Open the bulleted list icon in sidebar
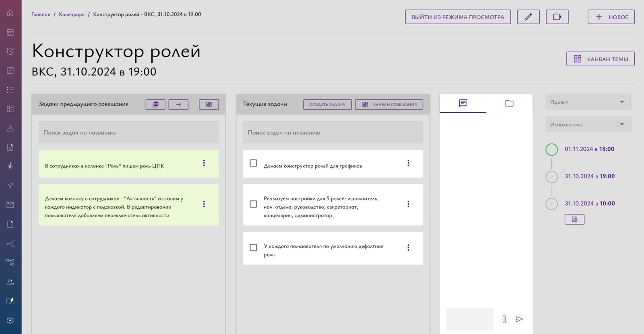Screen dimensions: 644x334 pyautogui.click(x=10, y=90)
